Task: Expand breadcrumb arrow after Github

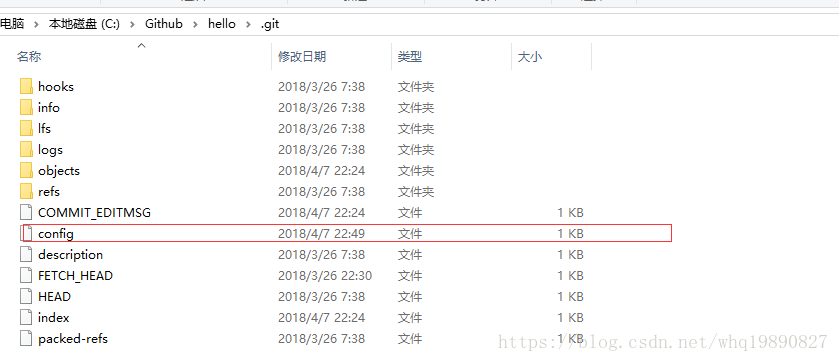Action: (195, 24)
